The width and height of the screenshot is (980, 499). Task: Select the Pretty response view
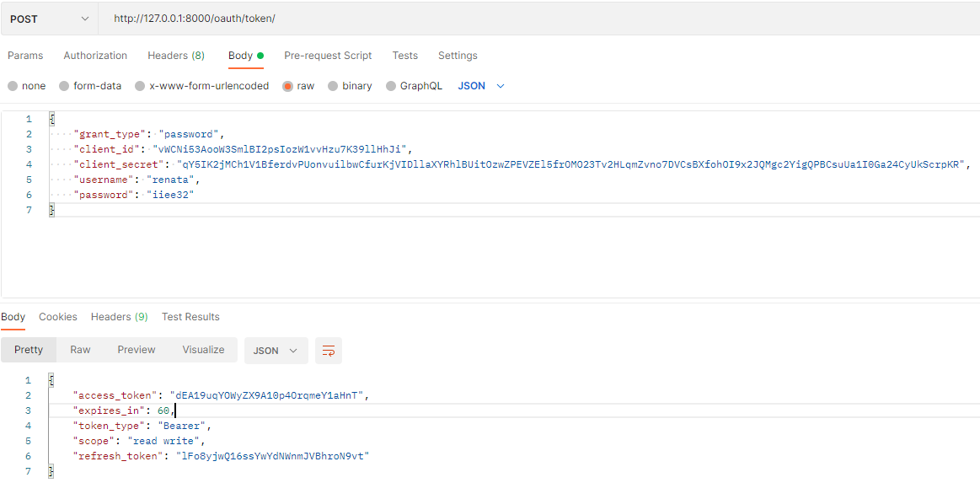coord(29,350)
